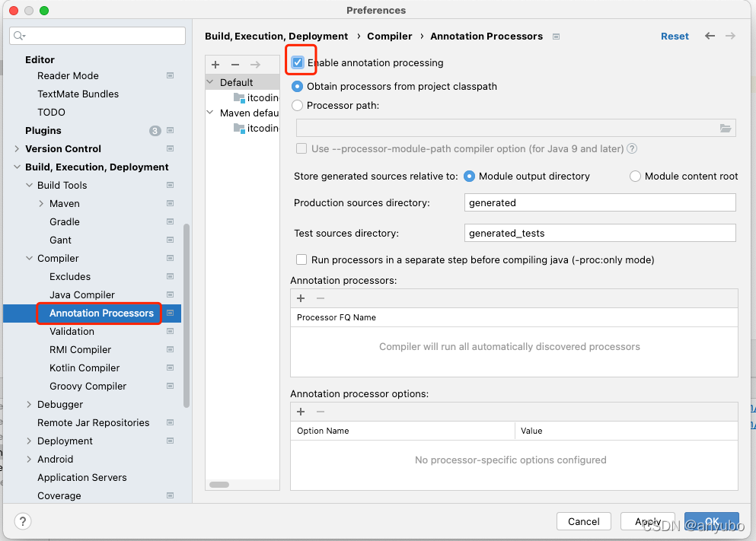
Task: Enable run processors in separate step checkbox
Action: (x=301, y=259)
